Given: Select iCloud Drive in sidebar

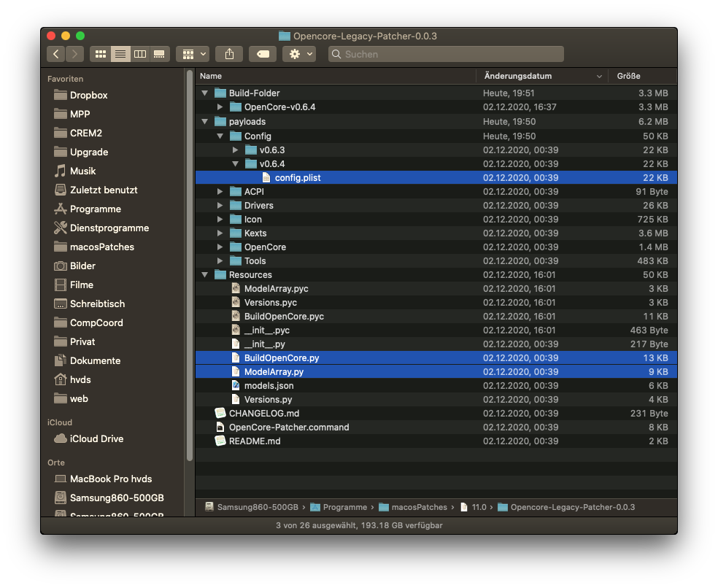Looking at the screenshot, I should [96, 438].
